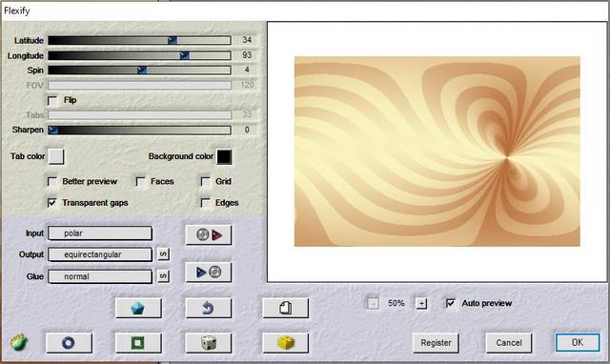The width and height of the screenshot is (610, 364).
Task: Click the Register button
Action: pyautogui.click(x=436, y=343)
